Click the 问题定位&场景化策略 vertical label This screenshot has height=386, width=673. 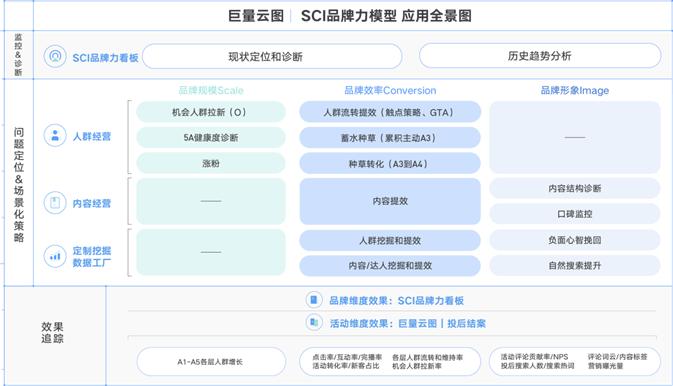(x=18, y=184)
